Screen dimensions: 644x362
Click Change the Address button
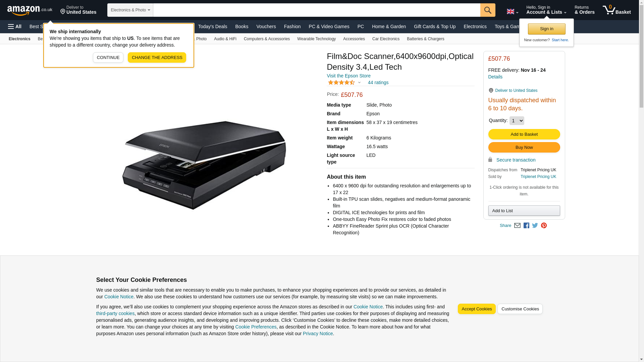[x=157, y=58]
